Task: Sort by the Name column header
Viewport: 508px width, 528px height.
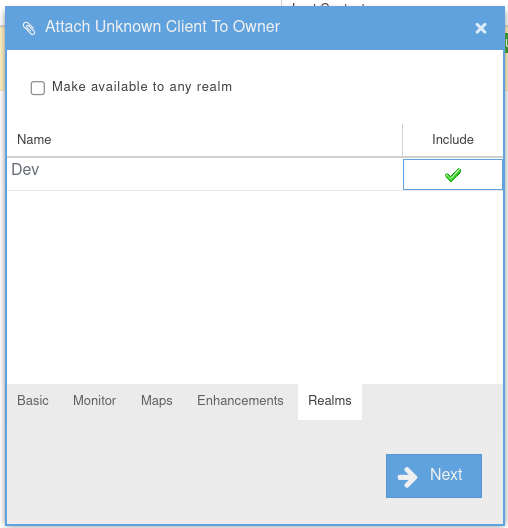Action: click(204, 140)
